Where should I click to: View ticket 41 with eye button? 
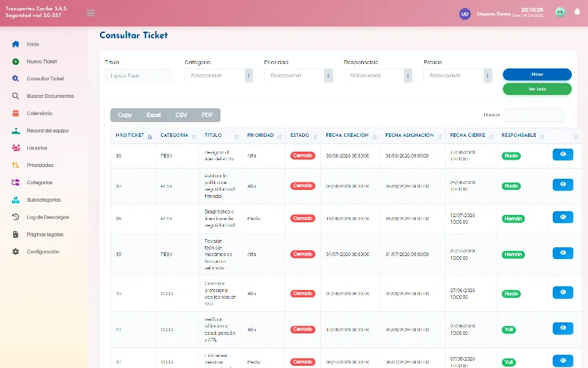pyautogui.click(x=563, y=328)
